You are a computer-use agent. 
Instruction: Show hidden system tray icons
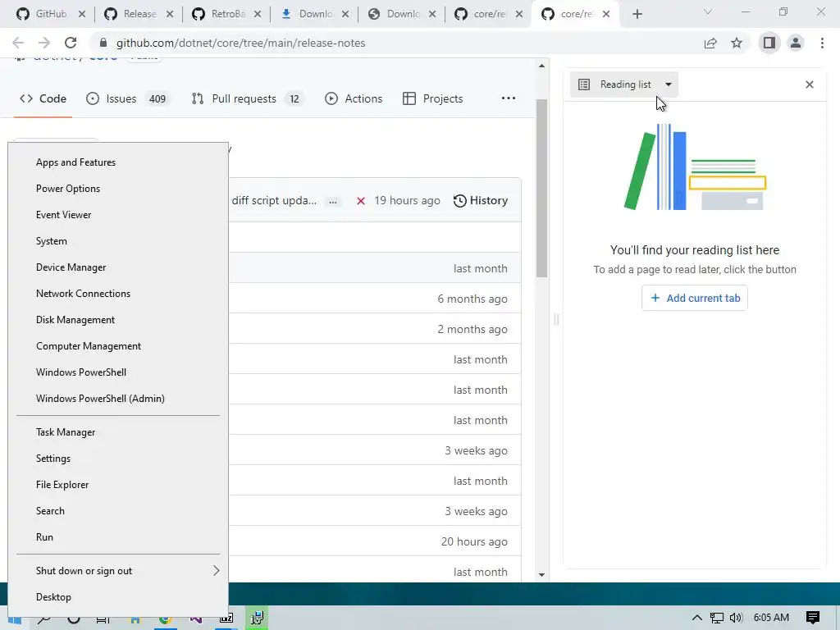click(697, 617)
